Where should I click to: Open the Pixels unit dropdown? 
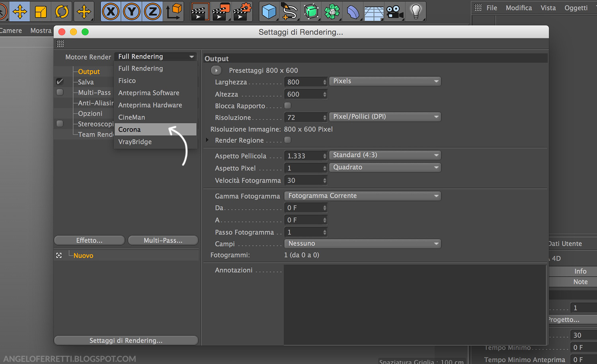pyautogui.click(x=385, y=81)
